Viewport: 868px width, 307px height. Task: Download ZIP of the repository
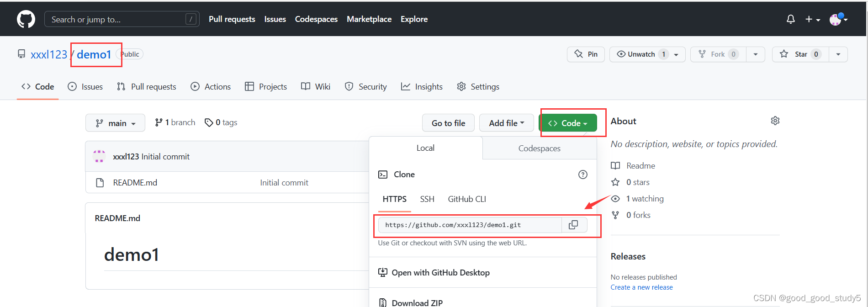point(411,302)
